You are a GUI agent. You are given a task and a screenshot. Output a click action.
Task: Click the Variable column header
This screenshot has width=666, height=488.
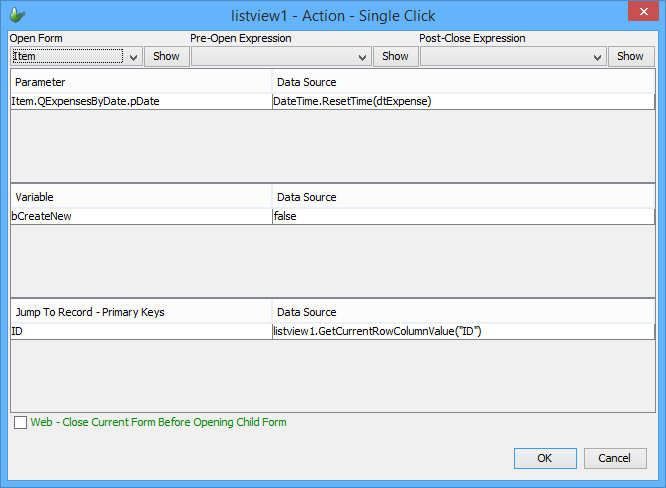(140, 197)
